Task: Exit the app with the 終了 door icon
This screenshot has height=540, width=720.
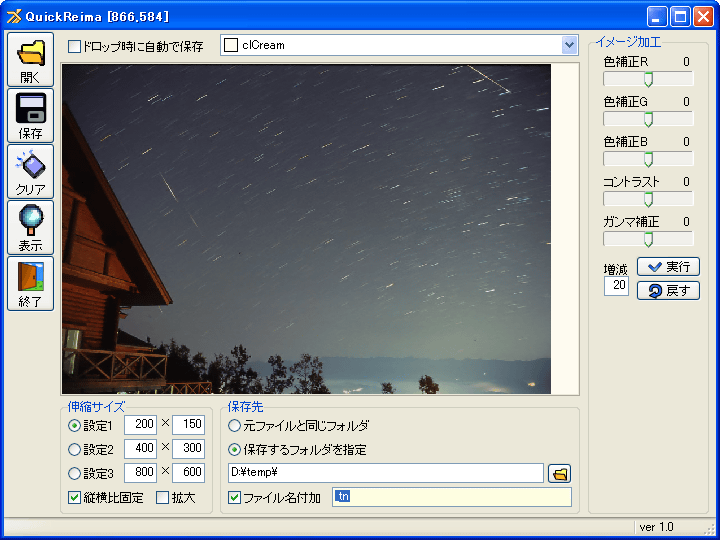Action: point(30,284)
